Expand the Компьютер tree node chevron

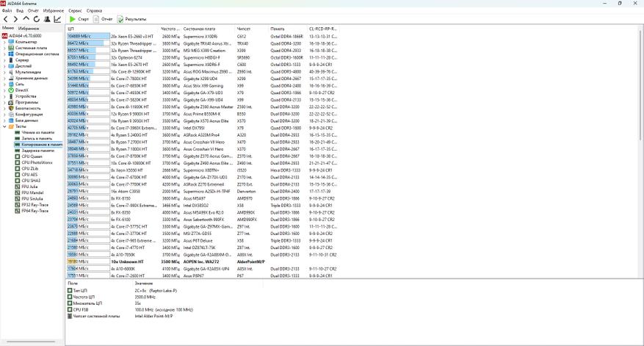(4, 42)
